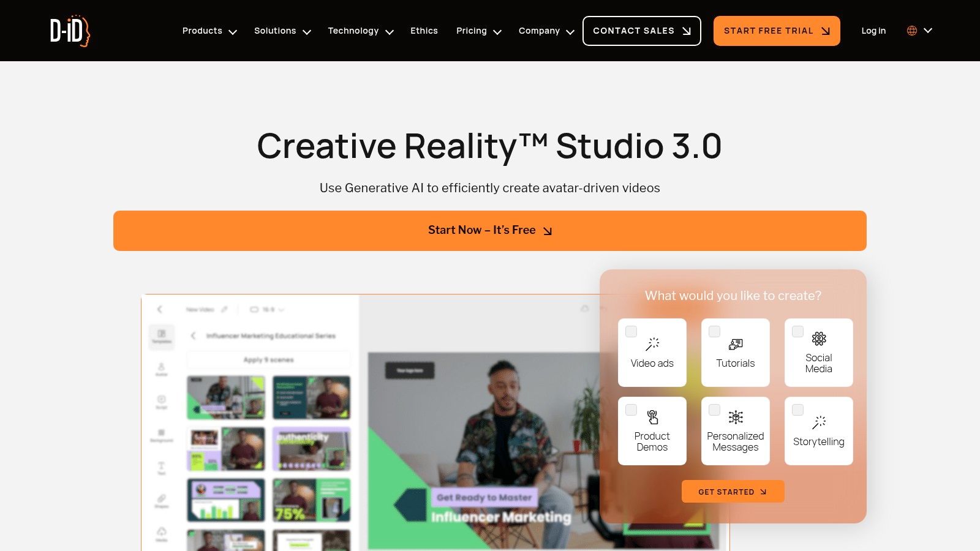Open the language selector globe dropdown

point(918,30)
